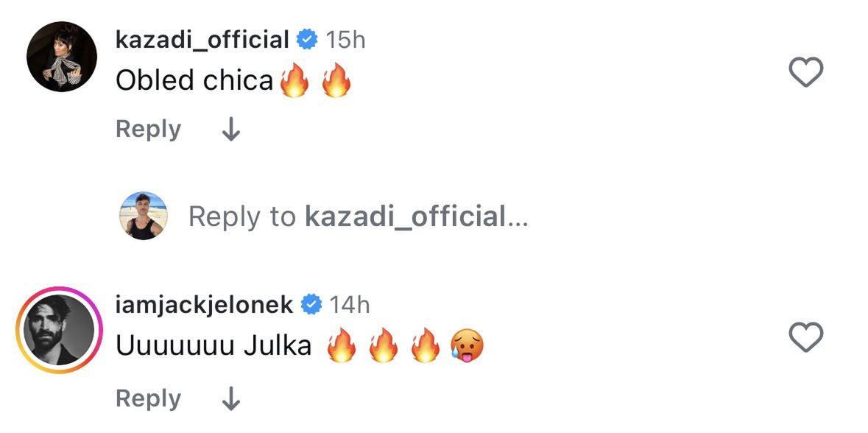The height and width of the screenshot is (433, 868).
Task: Click the hot face emoji in the iamjackjelonek comment
Action: (466, 345)
